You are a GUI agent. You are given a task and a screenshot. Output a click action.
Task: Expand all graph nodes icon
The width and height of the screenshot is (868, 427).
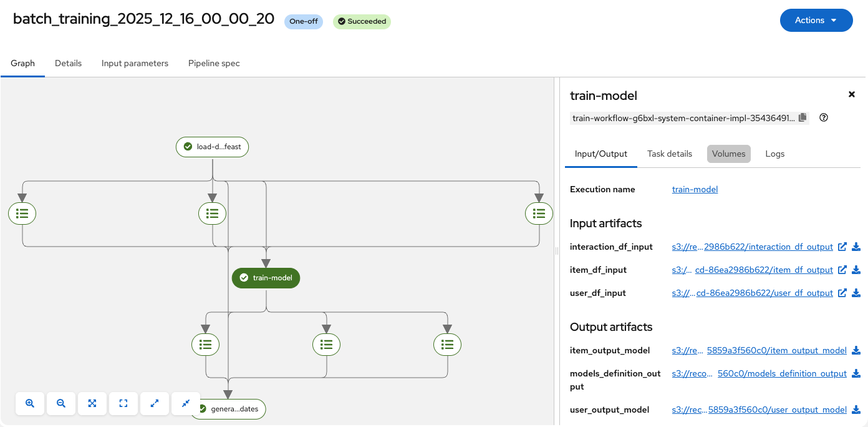tap(155, 403)
